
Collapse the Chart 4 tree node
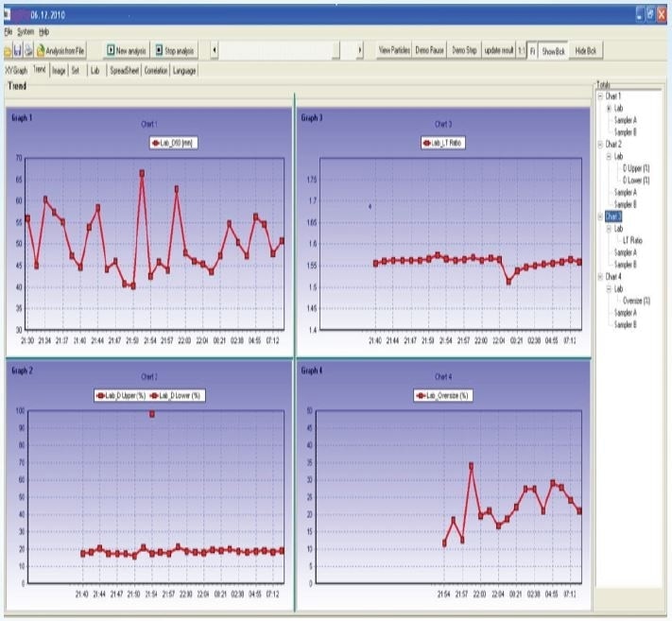600,277
